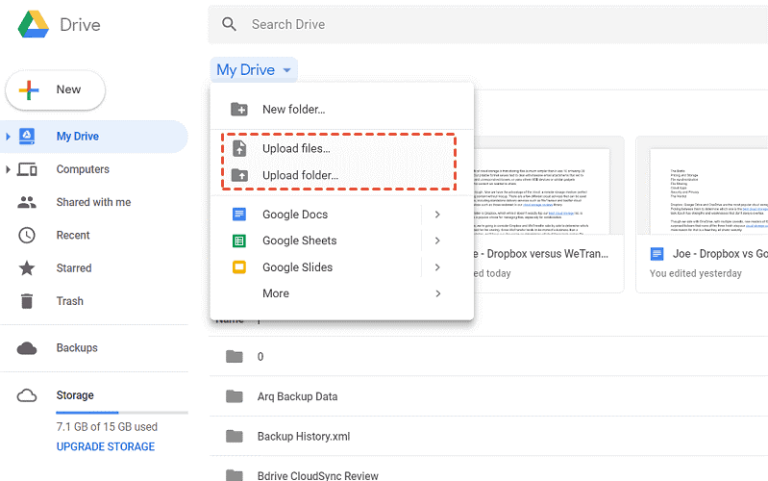Expand Google Sheets submenu arrow
768x481 pixels.
[x=437, y=240]
